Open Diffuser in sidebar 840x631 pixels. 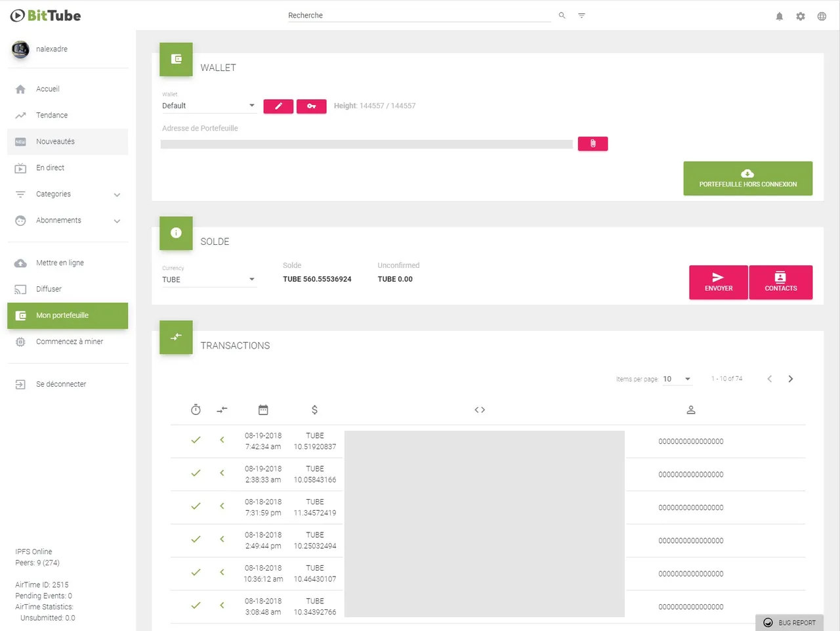(x=68, y=290)
